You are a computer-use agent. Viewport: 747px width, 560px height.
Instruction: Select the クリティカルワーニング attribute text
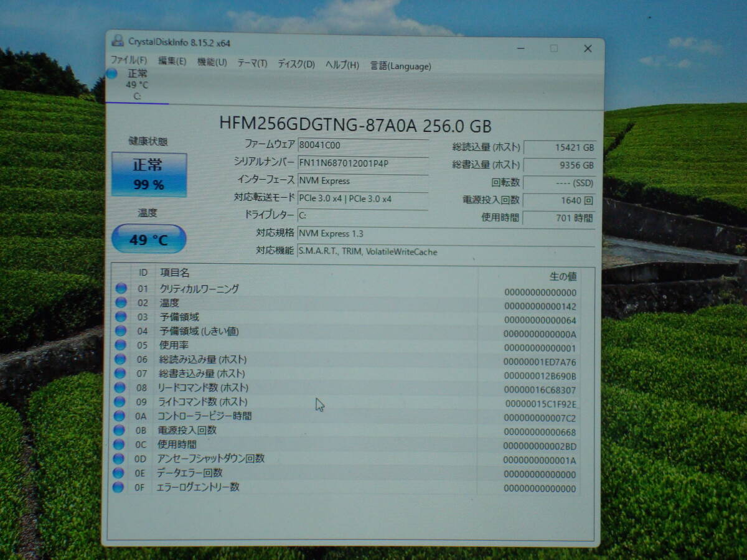tap(199, 289)
